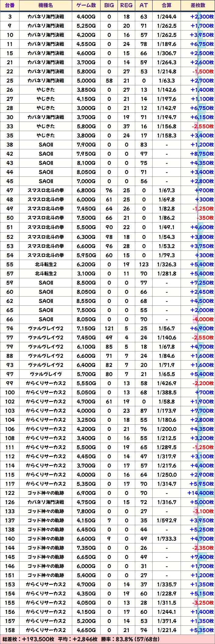Select 5,200G in row 157
Screen dimensions: 215x644
click(x=86, y=621)
